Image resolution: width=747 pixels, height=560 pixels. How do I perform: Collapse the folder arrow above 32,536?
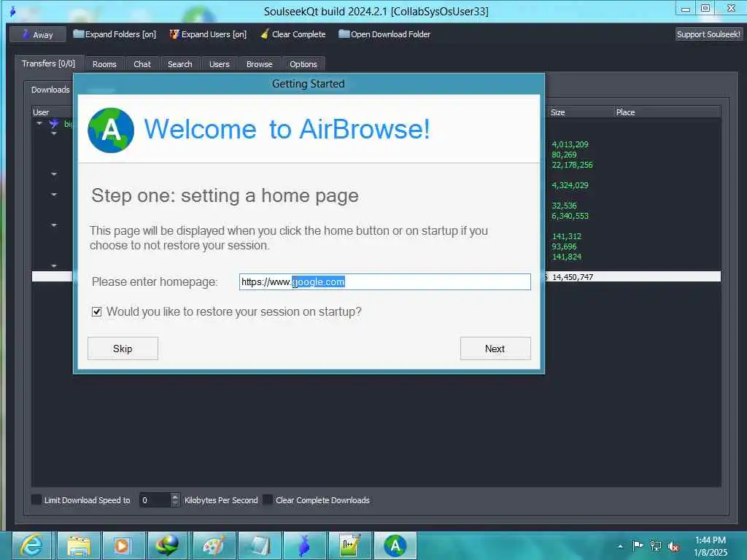point(54,194)
